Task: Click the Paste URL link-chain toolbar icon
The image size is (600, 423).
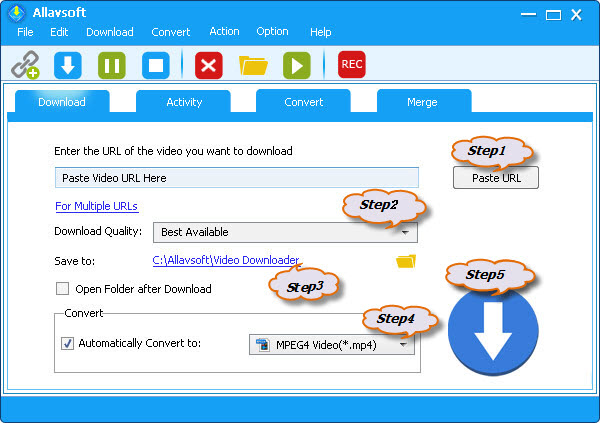Action: [x=25, y=65]
